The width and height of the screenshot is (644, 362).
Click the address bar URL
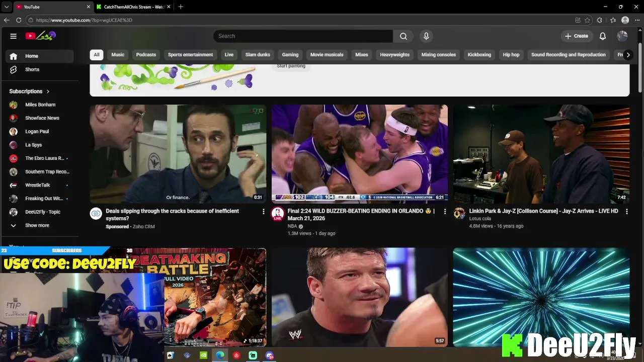click(84, 20)
